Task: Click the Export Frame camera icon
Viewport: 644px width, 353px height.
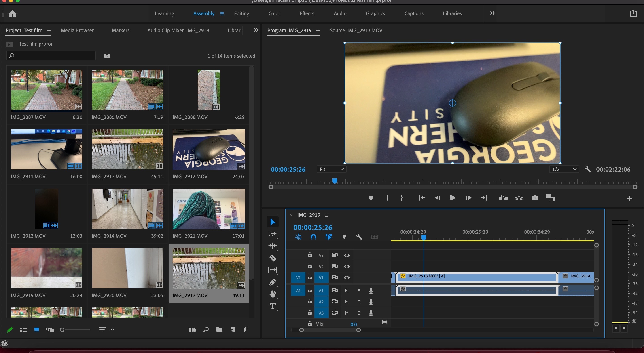Action: [534, 198]
